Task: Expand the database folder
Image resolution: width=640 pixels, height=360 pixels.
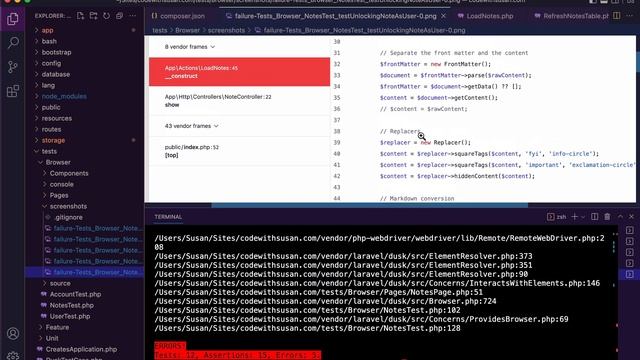Action: click(56, 74)
